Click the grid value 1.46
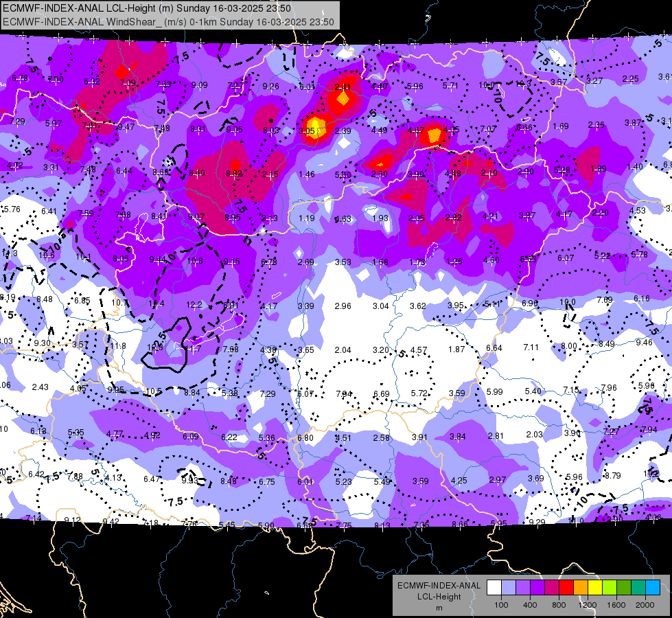Image resolution: width=672 pixels, height=618 pixels. point(307,174)
